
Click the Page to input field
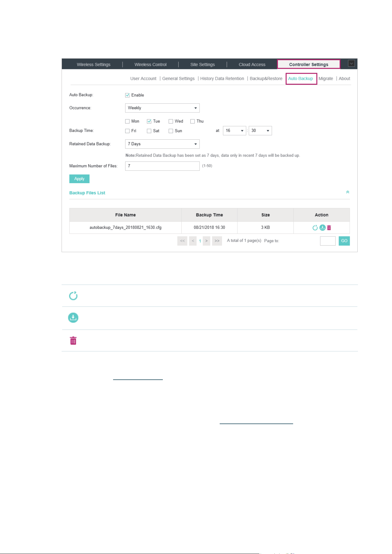point(328,241)
